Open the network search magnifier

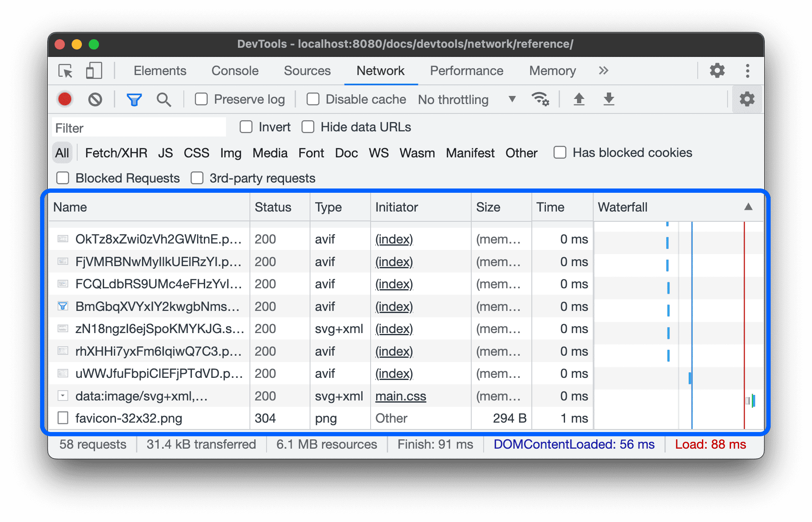click(x=164, y=99)
